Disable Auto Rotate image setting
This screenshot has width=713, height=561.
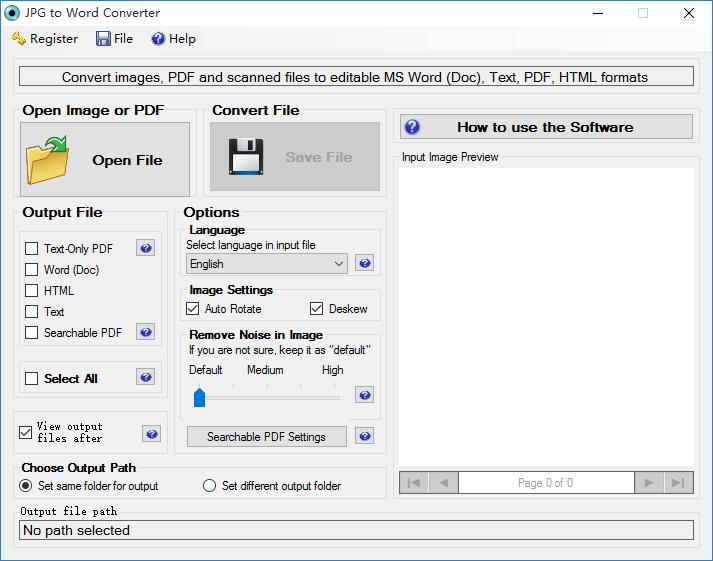[x=192, y=308]
